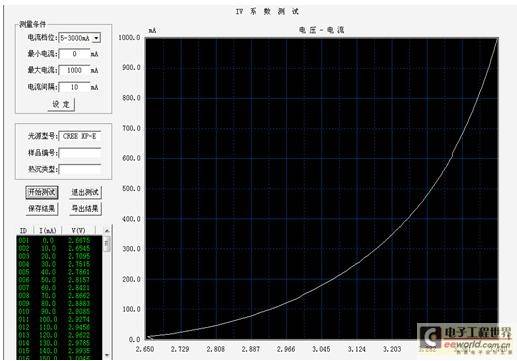Click the data list scroll-up arrow
This screenshot has height=361, width=517.
pos(107,231)
